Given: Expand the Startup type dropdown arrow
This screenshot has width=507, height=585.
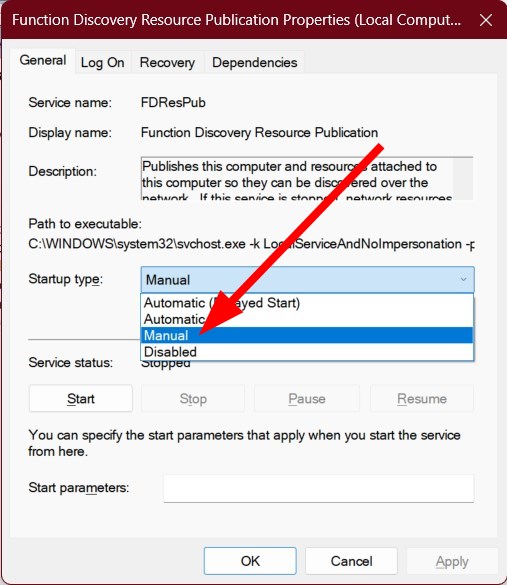Looking at the screenshot, I should coord(463,279).
